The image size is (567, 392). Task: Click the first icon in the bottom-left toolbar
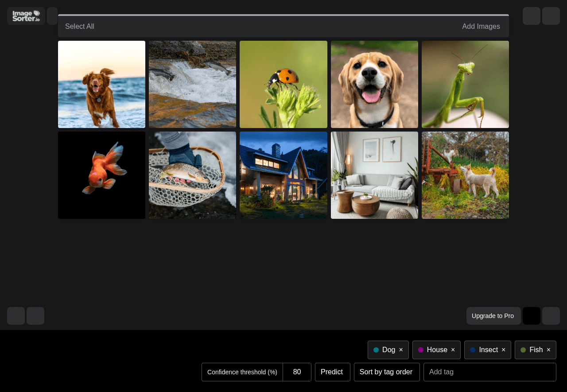(16, 316)
